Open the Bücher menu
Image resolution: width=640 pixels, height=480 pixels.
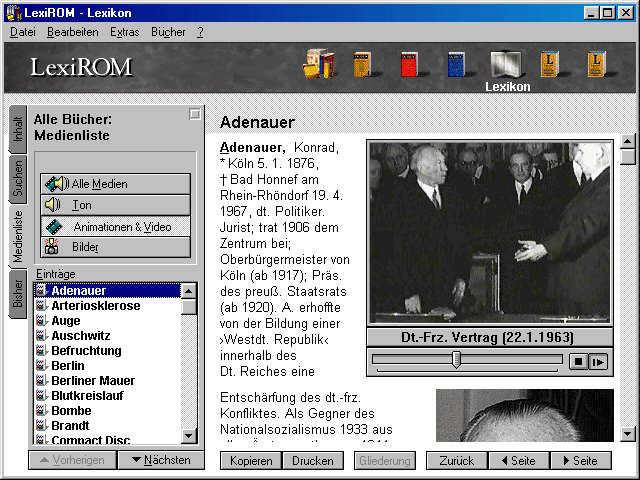[x=168, y=32]
